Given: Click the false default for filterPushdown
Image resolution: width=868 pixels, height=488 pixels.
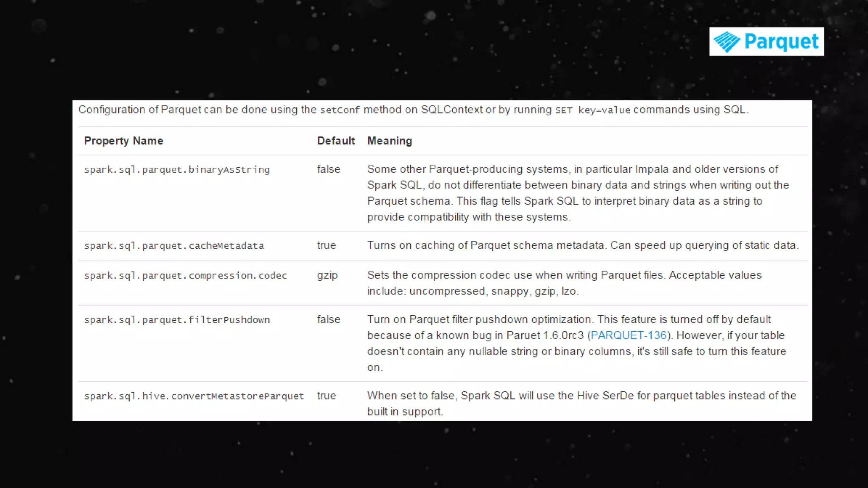Looking at the screenshot, I should tap(328, 320).
